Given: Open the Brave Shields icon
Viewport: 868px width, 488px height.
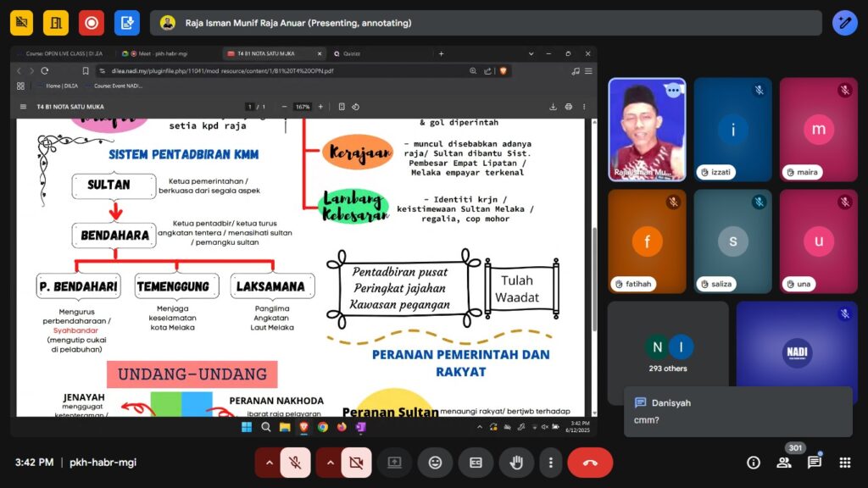Looking at the screenshot, I should click(x=504, y=71).
